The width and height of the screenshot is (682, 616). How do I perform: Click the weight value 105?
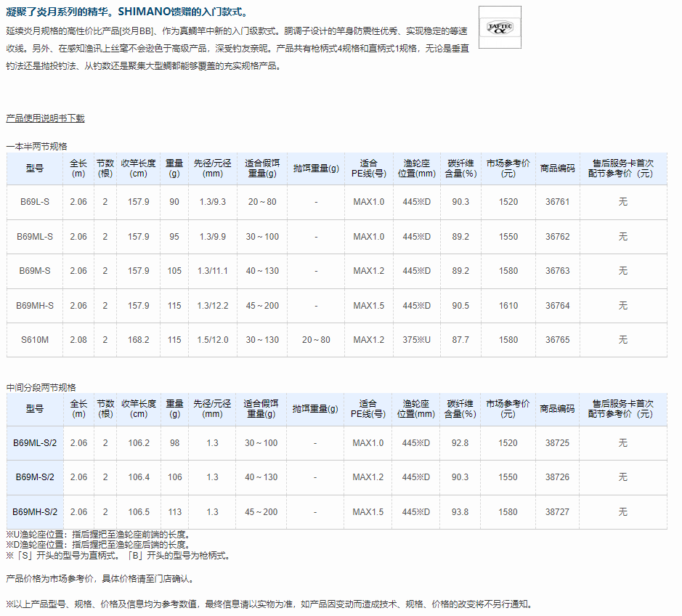[x=174, y=270]
